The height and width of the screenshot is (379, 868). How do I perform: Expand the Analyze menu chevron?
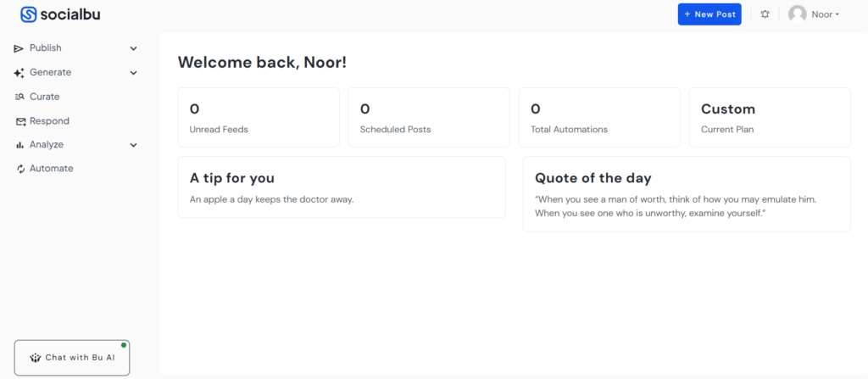pos(133,145)
